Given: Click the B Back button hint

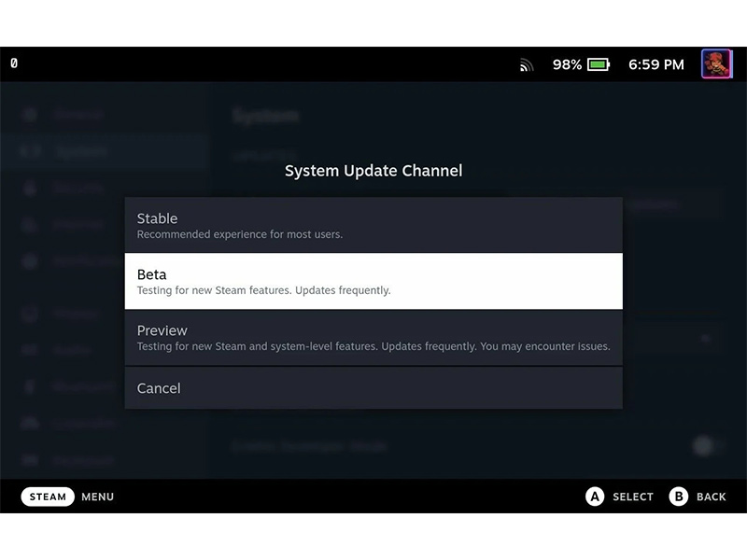Looking at the screenshot, I should 679,497.
